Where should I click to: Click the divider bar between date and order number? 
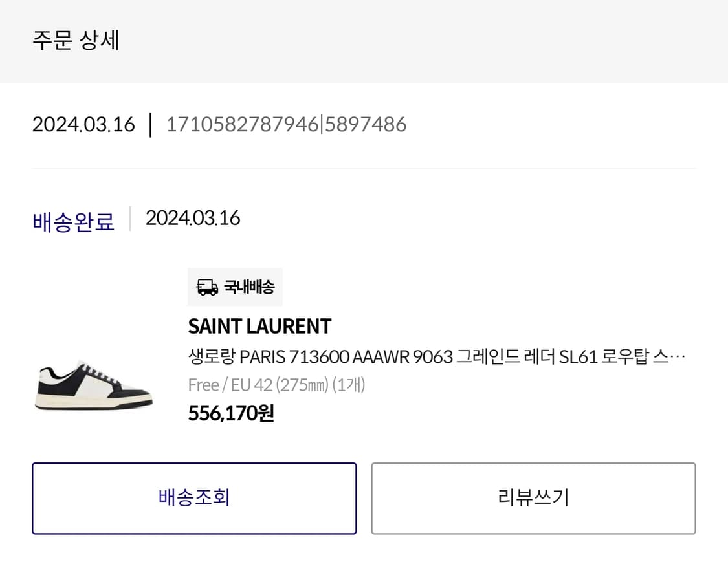[149, 124]
